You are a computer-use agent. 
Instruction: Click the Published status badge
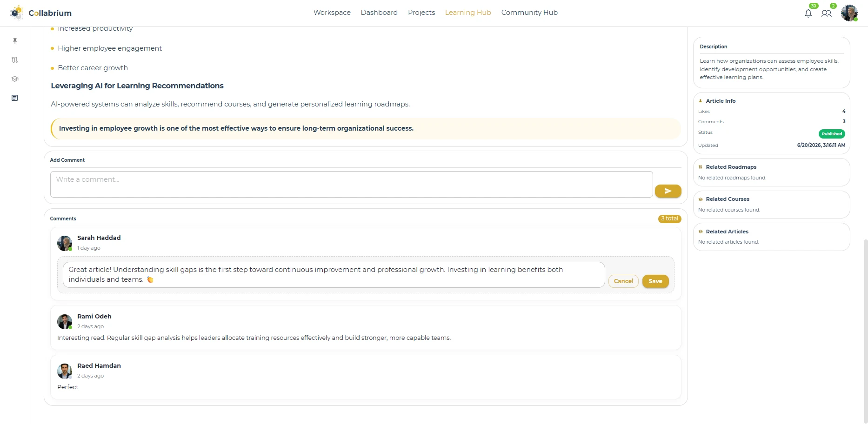click(x=832, y=134)
